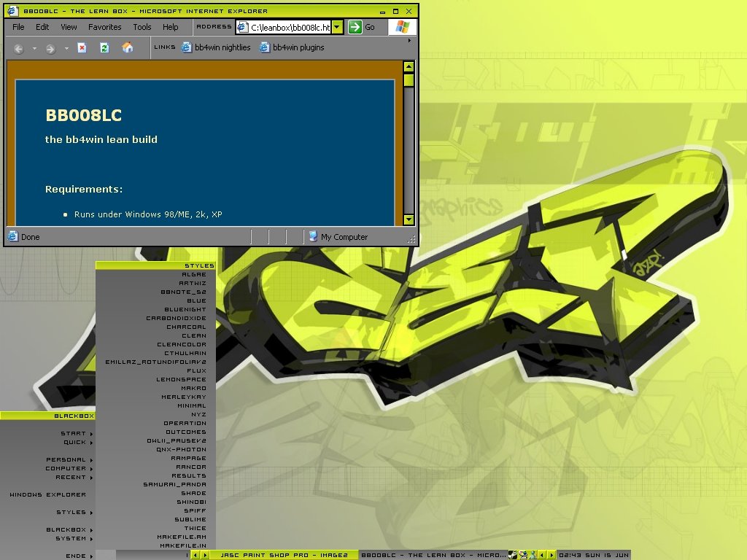Click IE icon in the window title bar

[13, 10]
